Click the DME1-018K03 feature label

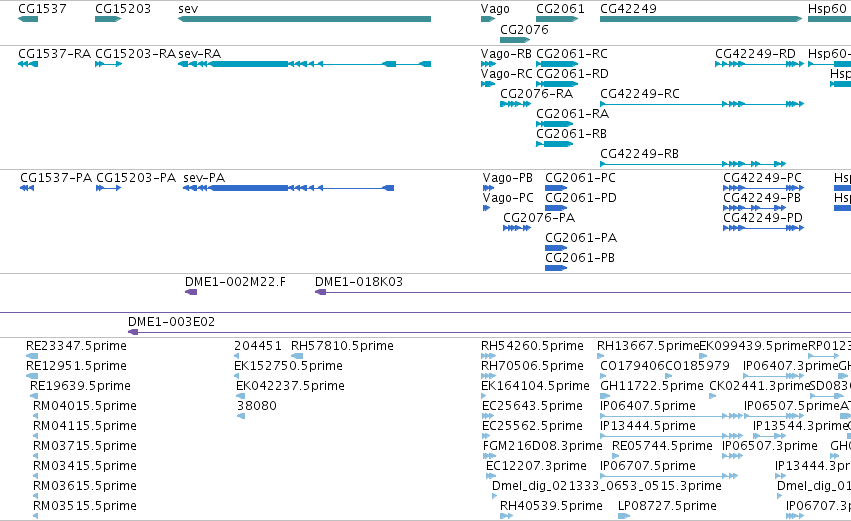click(x=359, y=282)
